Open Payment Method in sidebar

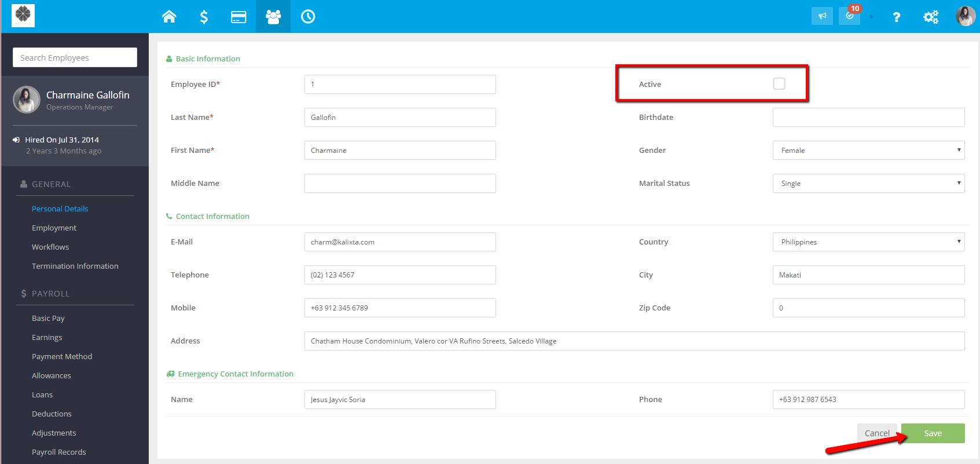(62, 357)
